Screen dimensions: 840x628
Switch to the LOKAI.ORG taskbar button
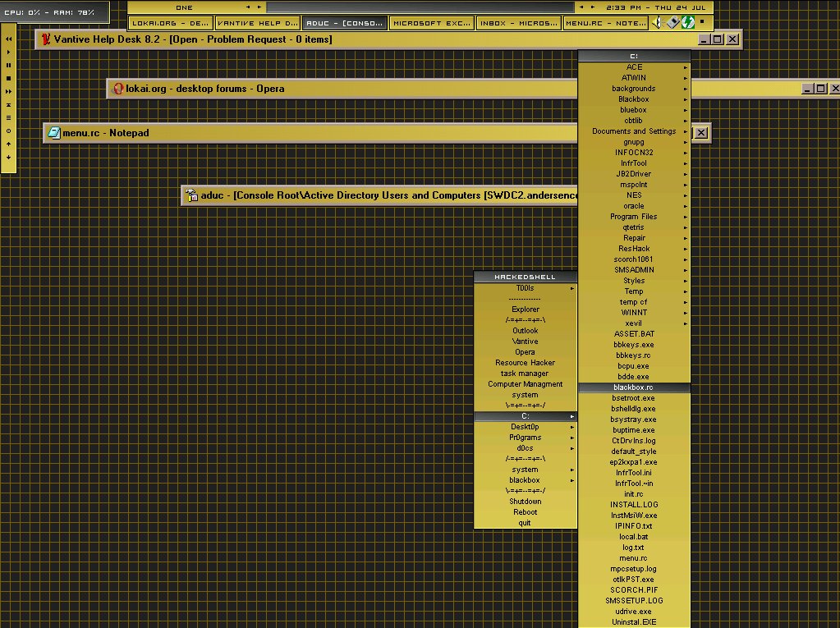coord(170,23)
